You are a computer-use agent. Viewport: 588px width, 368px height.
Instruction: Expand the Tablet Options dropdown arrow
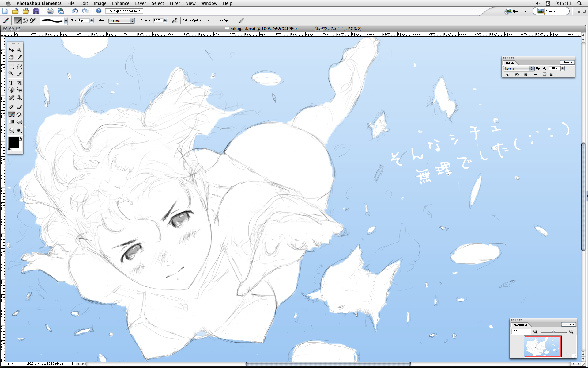(209, 21)
